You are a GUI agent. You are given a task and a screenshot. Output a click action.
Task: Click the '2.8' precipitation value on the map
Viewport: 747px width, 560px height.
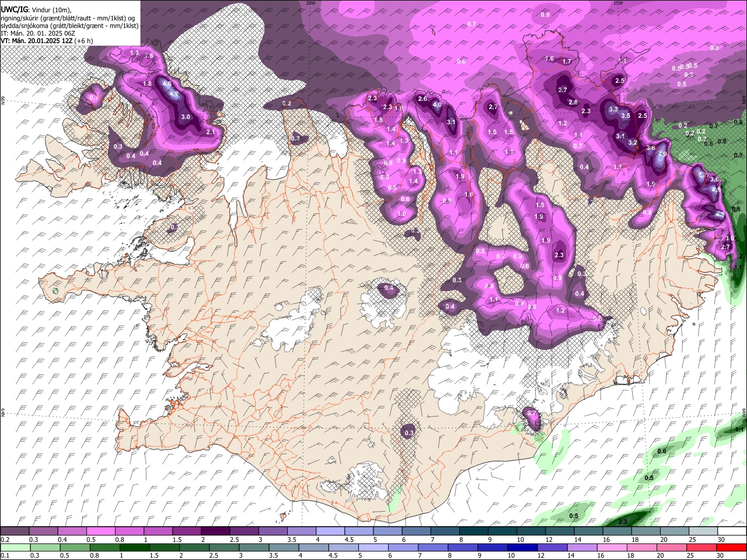point(573,103)
